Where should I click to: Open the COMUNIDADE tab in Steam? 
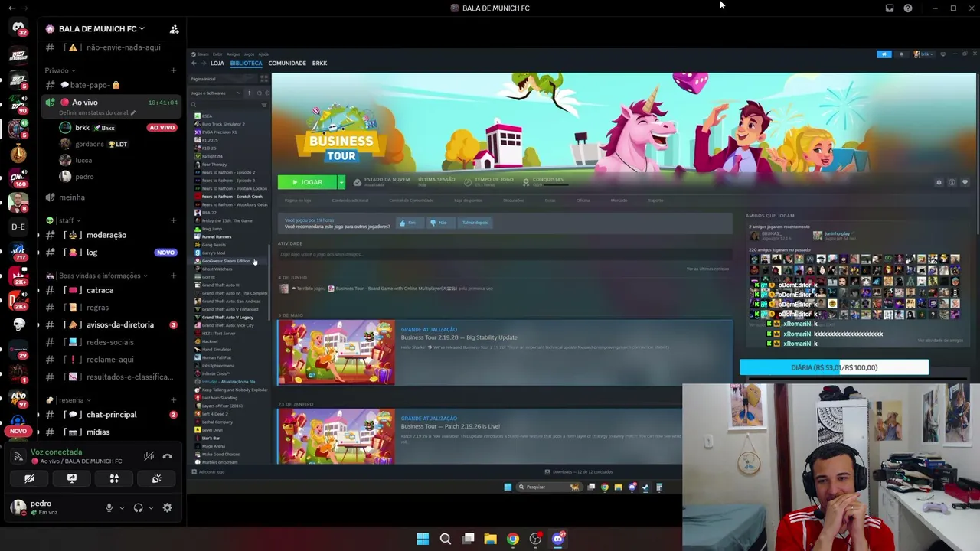(x=287, y=64)
